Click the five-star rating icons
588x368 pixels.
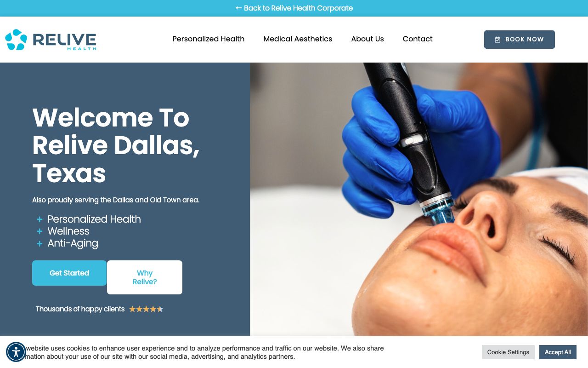(x=146, y=309)
